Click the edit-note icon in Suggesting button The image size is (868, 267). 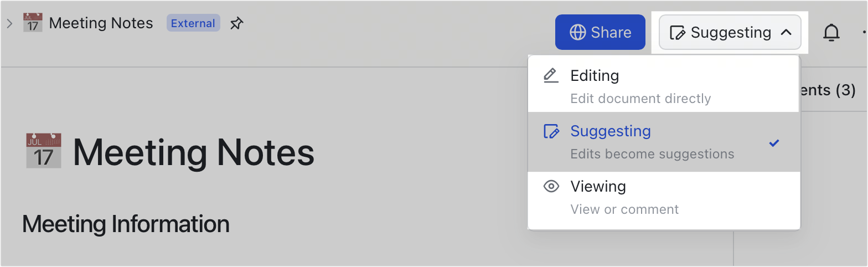tap(678, 33)
